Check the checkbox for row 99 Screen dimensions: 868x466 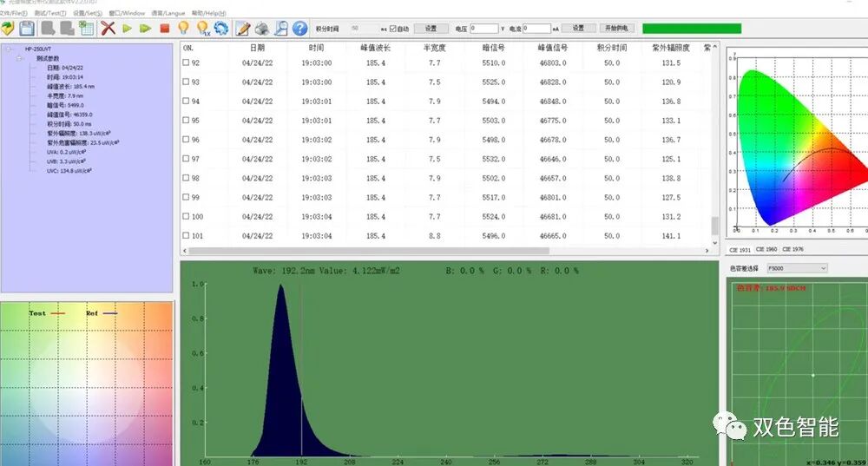186,197
